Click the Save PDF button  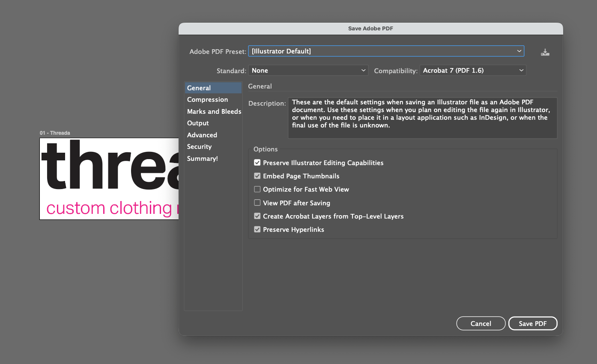point(533,323)
